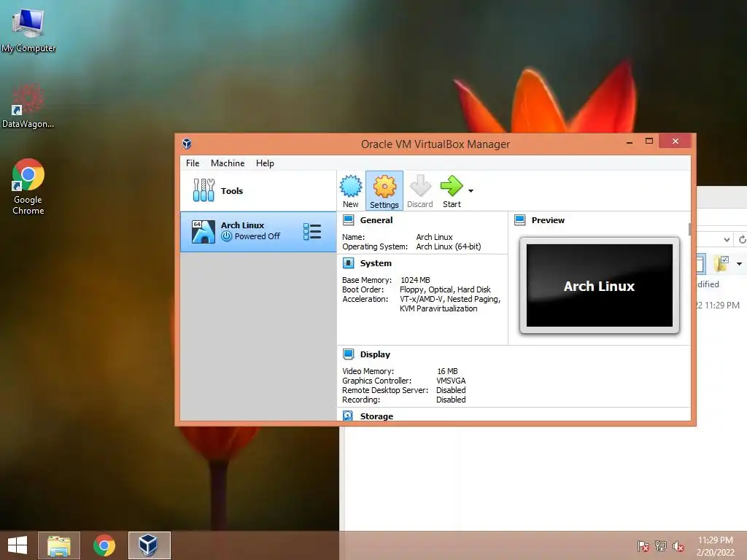Click the General section header
This screenshot has width=747, height=560.
point(376,220)
